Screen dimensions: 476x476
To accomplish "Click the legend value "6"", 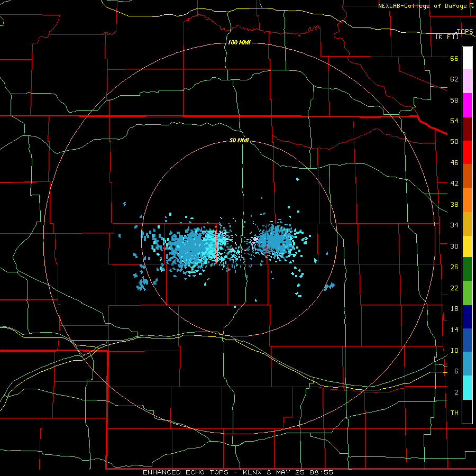I will pyautogui.click(x=456, y=371).
